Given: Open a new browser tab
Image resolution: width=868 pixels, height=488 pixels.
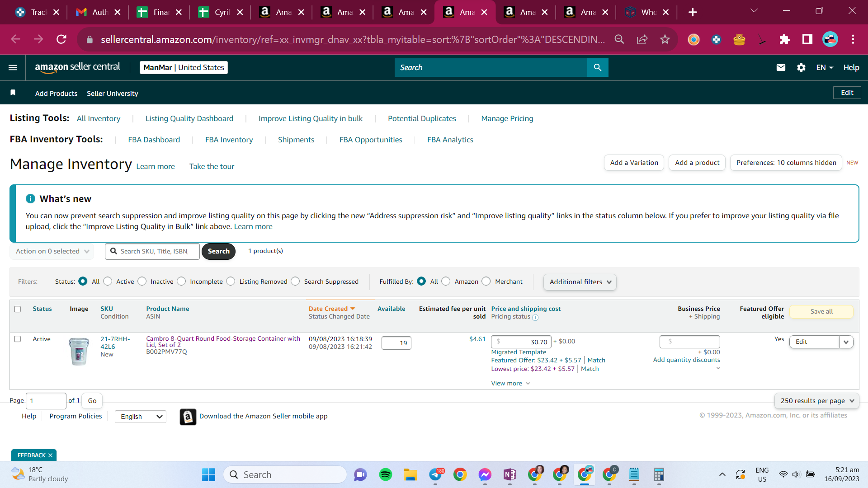Looking at the screenshot, I should click(693, 12).
